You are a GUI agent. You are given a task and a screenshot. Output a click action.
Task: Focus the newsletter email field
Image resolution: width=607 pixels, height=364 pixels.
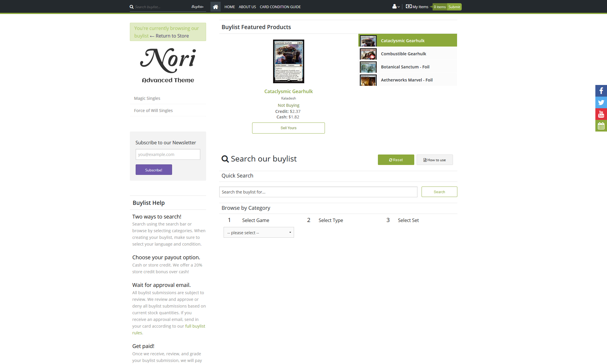[x=168, y=155]
